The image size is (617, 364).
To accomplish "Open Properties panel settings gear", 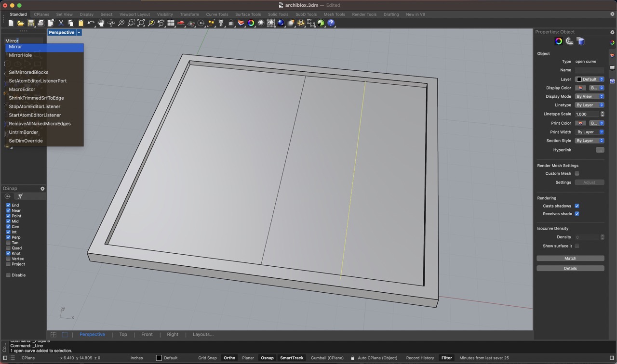I will [612, 32].
